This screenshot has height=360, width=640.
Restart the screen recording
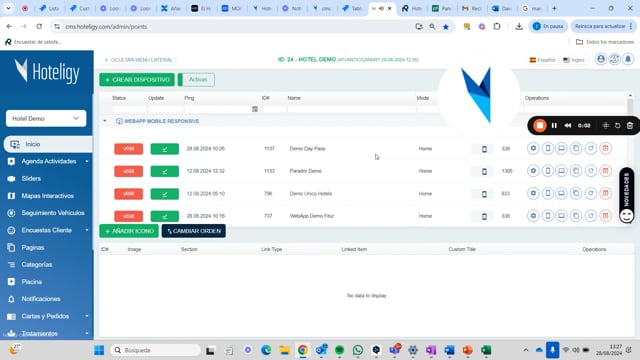(x=618, y=126)
